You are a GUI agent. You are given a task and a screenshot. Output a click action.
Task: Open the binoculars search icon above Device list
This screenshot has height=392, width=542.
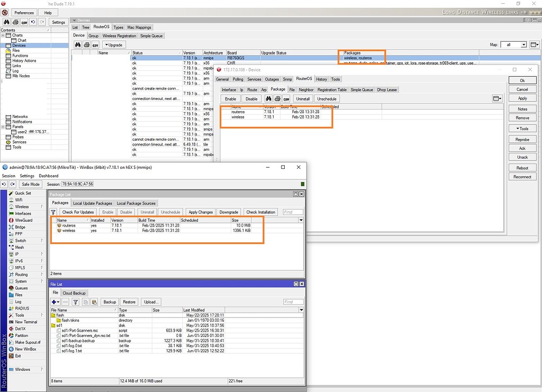[x=77, y=44]
